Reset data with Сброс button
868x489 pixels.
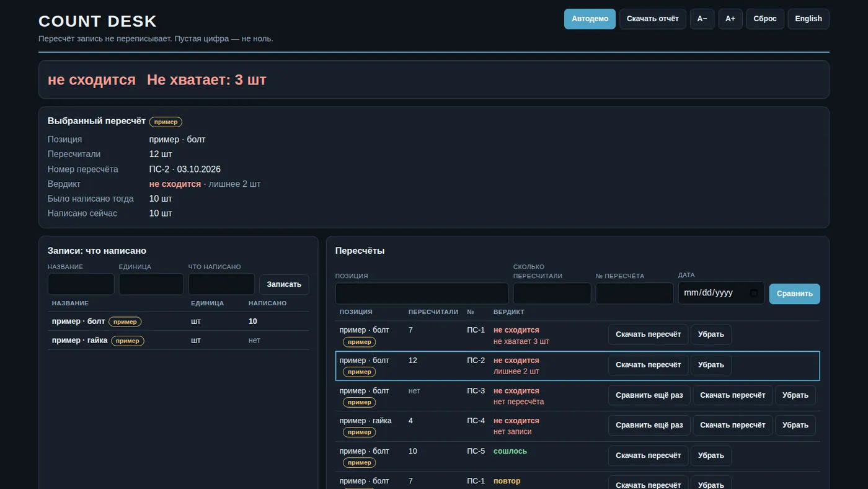coord(765,19)
